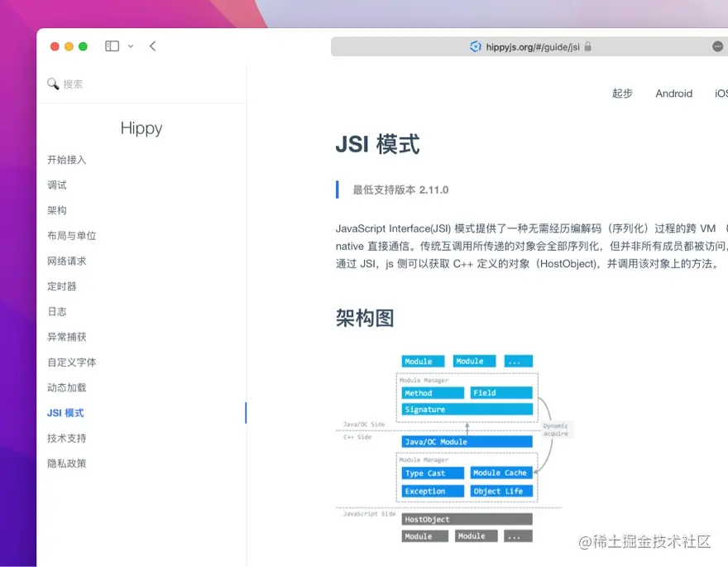Open the Hippy title link
Screen dimensions: 728x567
pos(141,128)
